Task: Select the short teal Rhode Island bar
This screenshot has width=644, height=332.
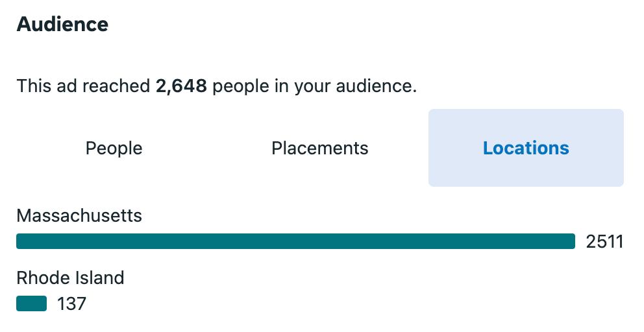Action: [x=31, y=303]
